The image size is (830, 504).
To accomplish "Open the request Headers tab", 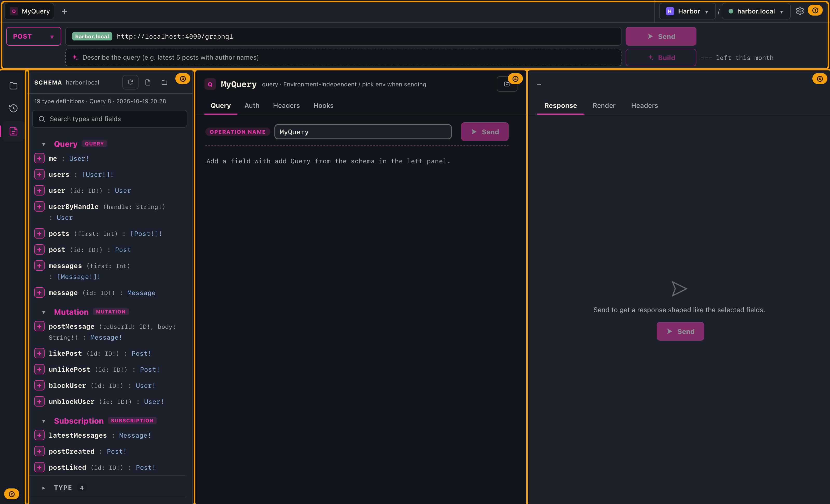I will click(286, 105).
